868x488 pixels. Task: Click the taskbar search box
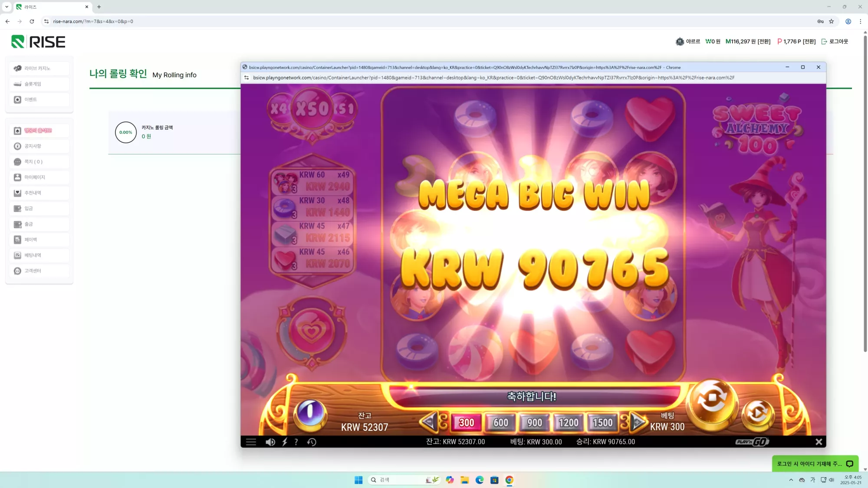(404, 480)
